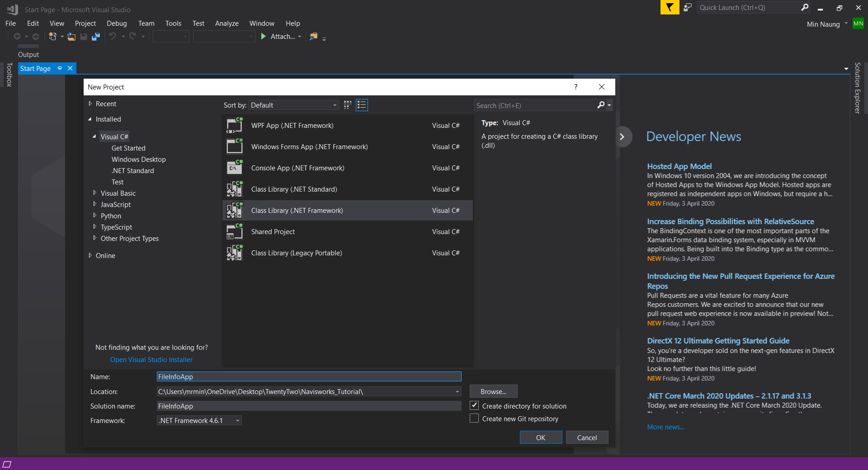Screen dimensions: 868x470
Task: Switch to the Start Page tab
Action: pyautogui.click(x=35, y=68)
